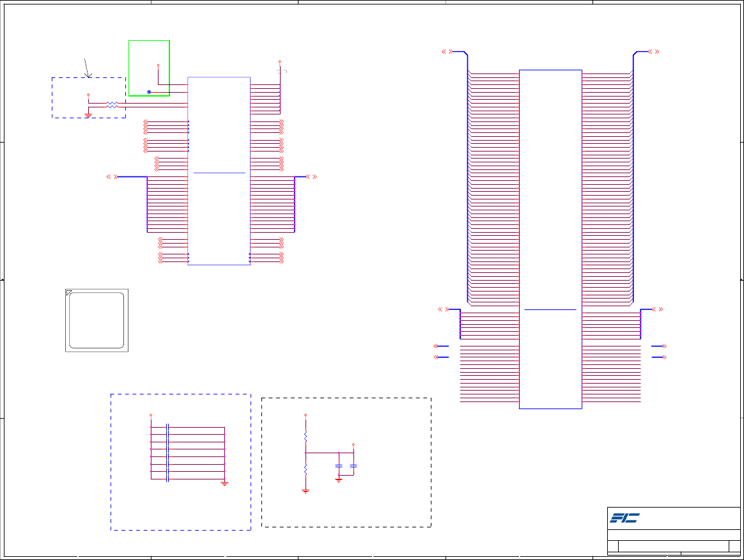
Task: Select the blue dot junction in green box
Action: click(x=149, y=92)
